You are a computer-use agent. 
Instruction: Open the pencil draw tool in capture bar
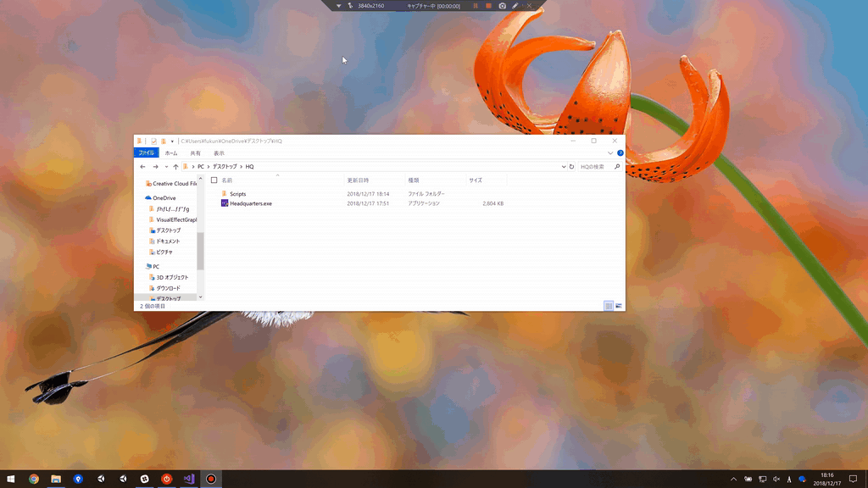pyautogui.click(x=515, y=6)
